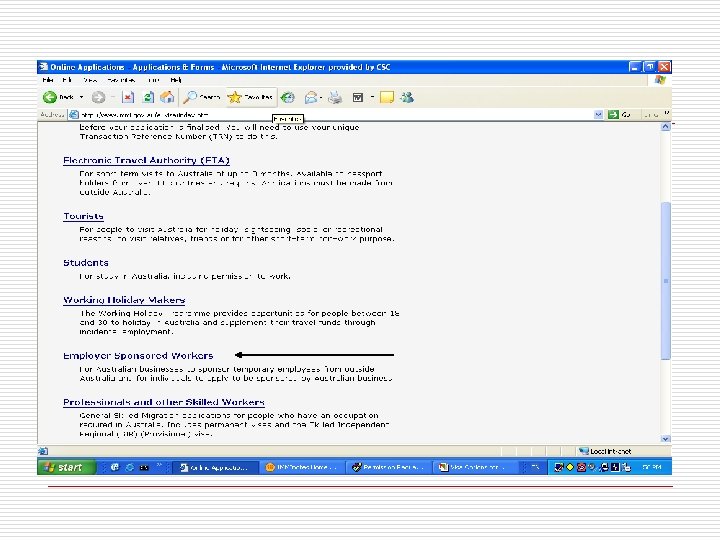Click the Stop loading icon

(128, 97)
